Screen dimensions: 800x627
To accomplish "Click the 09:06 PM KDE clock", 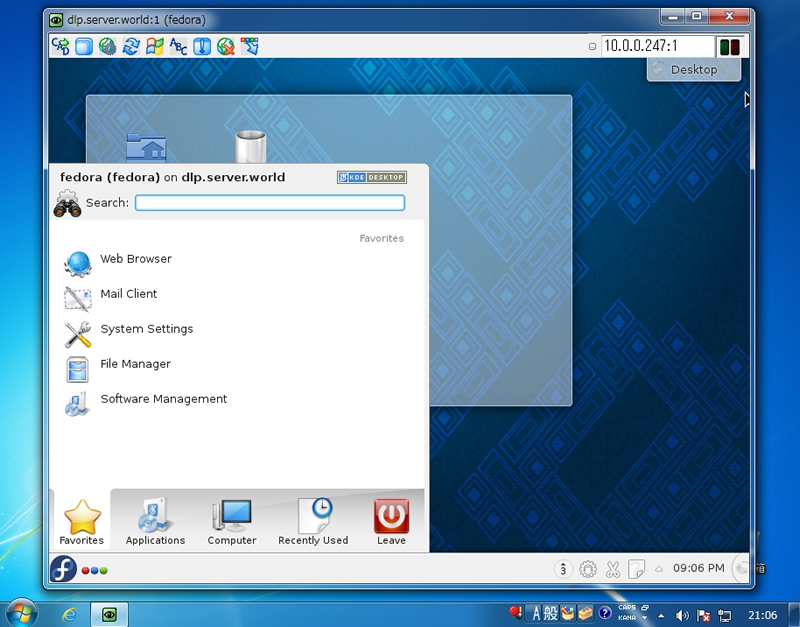I will pos(698,568).
